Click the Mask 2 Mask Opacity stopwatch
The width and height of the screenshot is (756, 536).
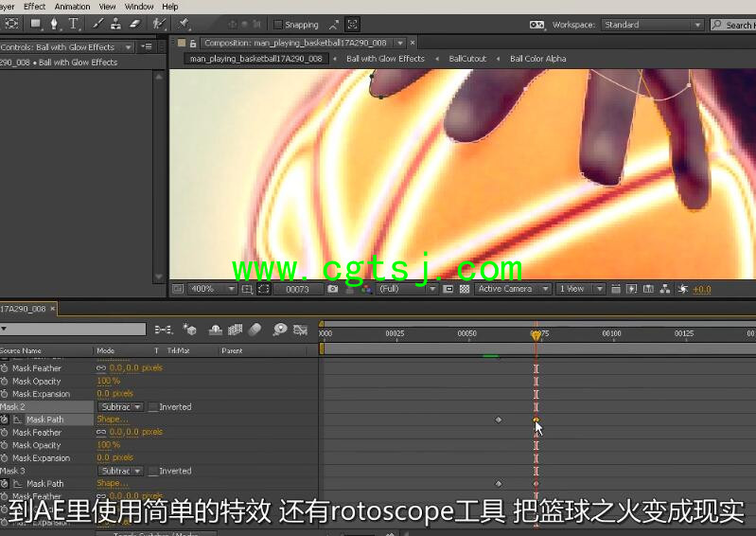5,445
